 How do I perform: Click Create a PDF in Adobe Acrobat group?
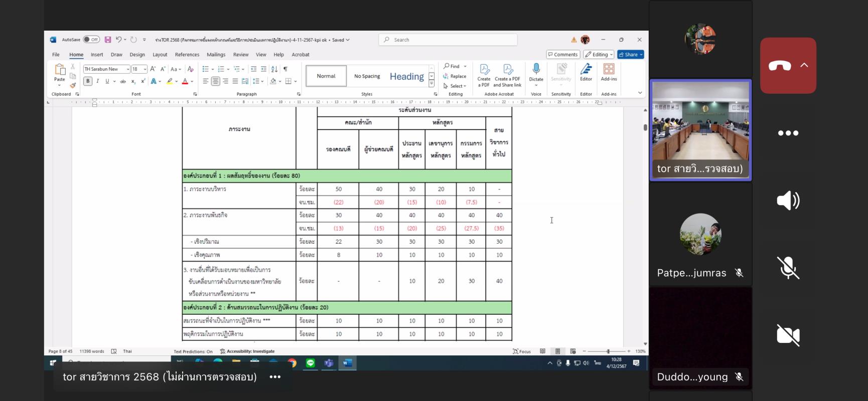[484, 75]
